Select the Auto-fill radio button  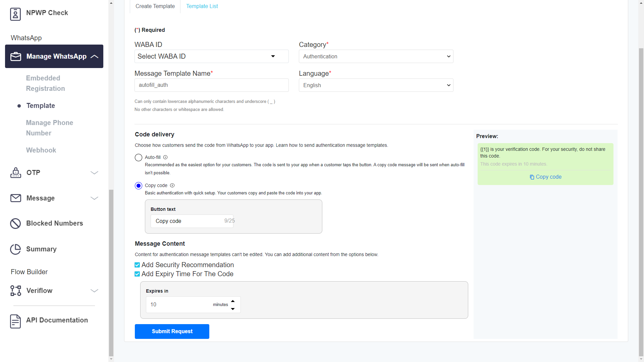tap(139, 158)
